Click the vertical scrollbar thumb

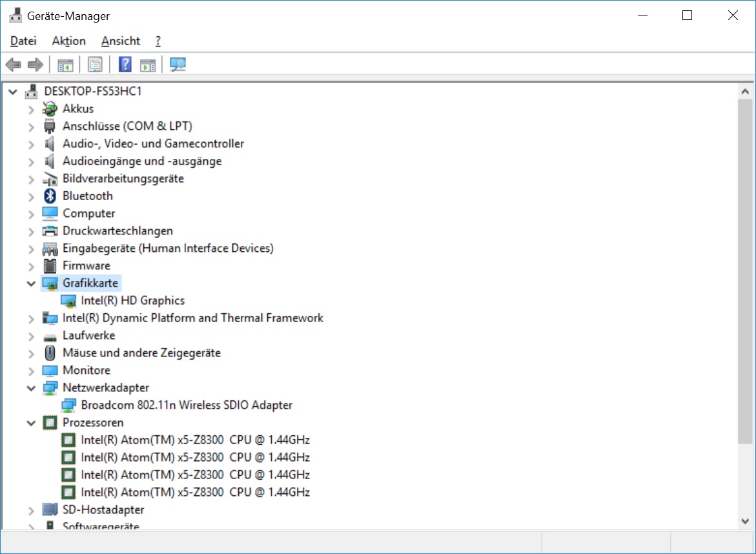[x=745, y=271]
